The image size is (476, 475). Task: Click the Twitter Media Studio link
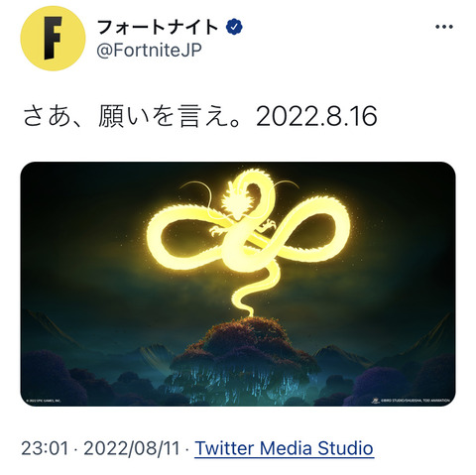(285, 448)
